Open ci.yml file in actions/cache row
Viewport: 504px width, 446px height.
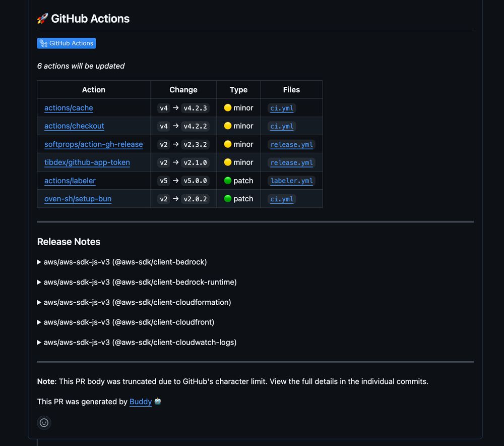(x=282, y=108)
